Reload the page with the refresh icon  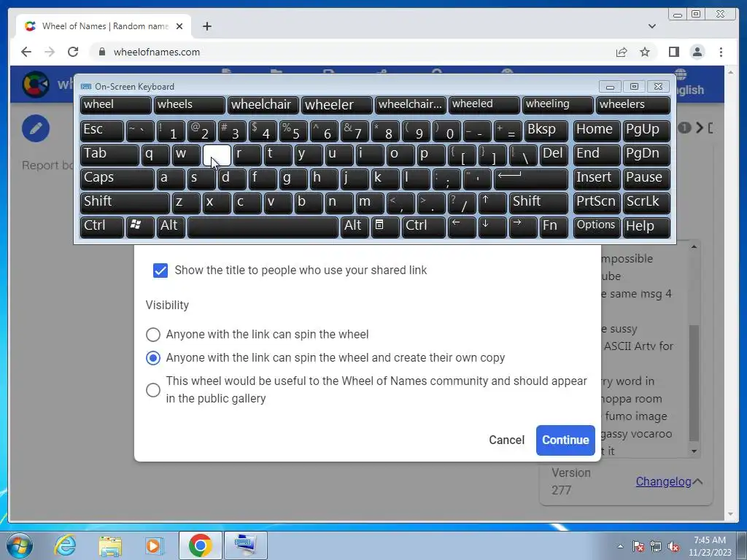click(x=73, y=52)
